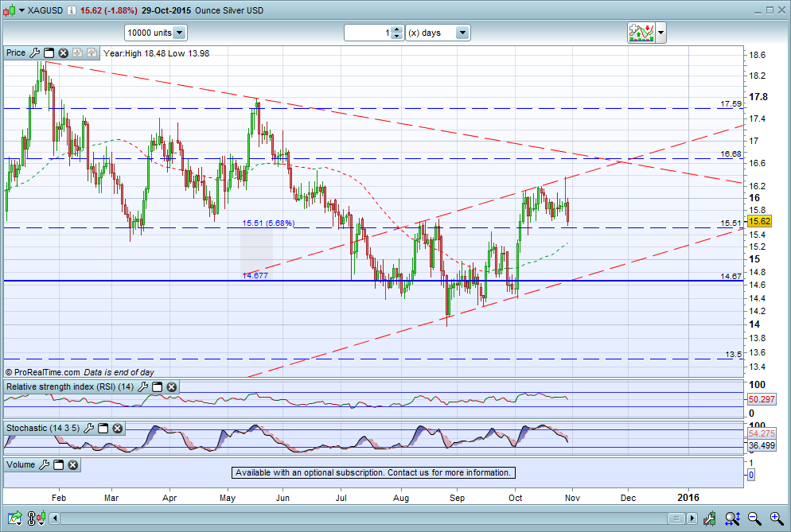Viewport: 791px width, 532px height.
Task: Remove the Stochastic indicator panel
Action: (118, 428)
